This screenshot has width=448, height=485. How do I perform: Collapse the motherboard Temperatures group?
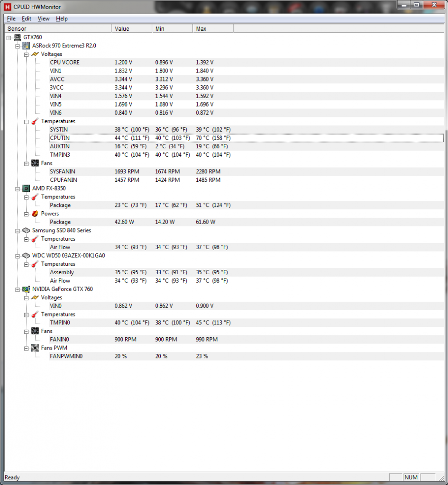27,122
